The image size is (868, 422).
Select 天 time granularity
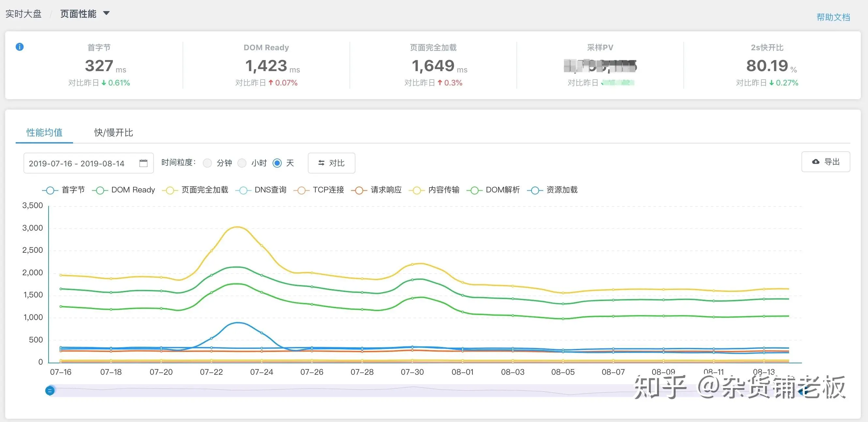click(277, 163)
